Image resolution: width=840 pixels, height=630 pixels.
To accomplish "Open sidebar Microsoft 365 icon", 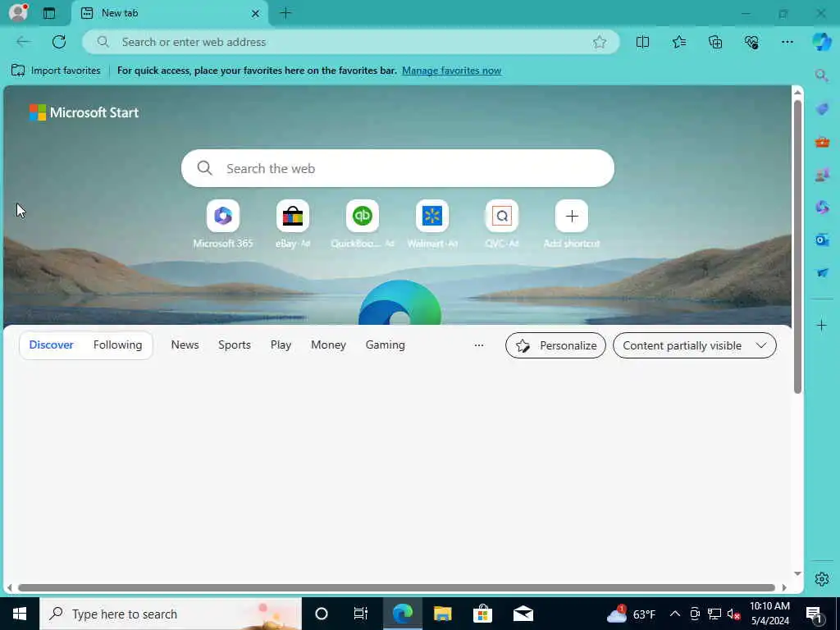I will click(x=822, y=207).
